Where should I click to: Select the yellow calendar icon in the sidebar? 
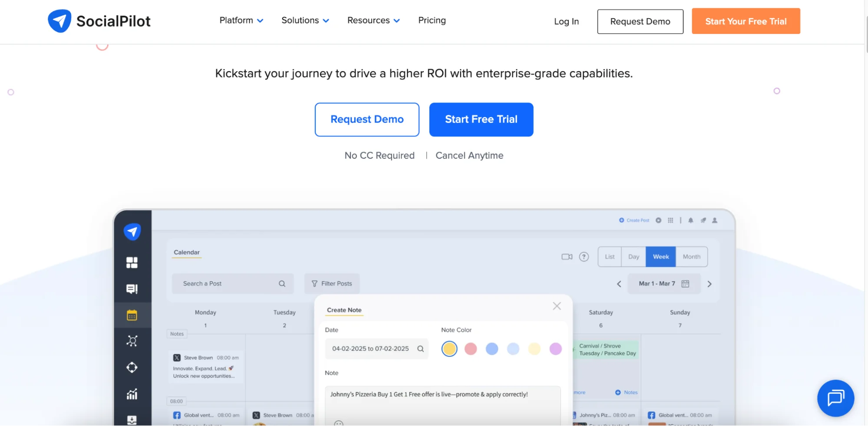[132, 315]
